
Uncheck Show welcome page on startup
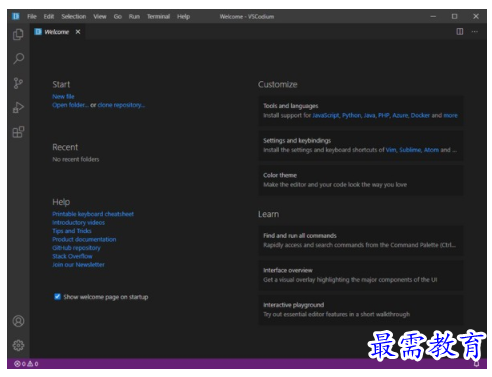pyautogui.click(x=57, y=297)
